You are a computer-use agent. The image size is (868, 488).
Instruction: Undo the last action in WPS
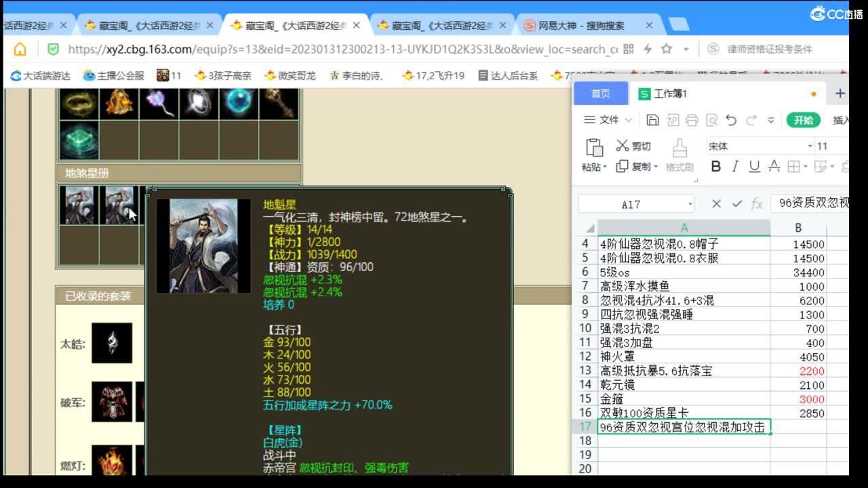(x=731, y=120)
